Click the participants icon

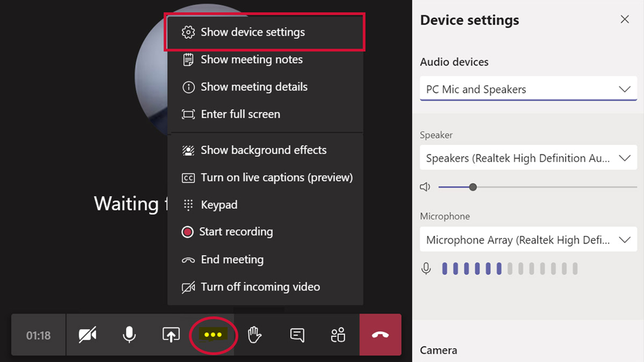pos(338,335)
